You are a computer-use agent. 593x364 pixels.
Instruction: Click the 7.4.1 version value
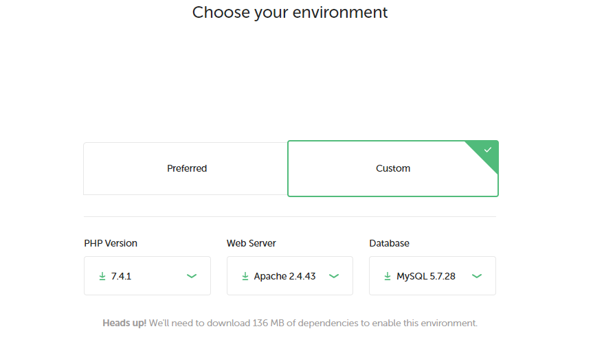121,276
